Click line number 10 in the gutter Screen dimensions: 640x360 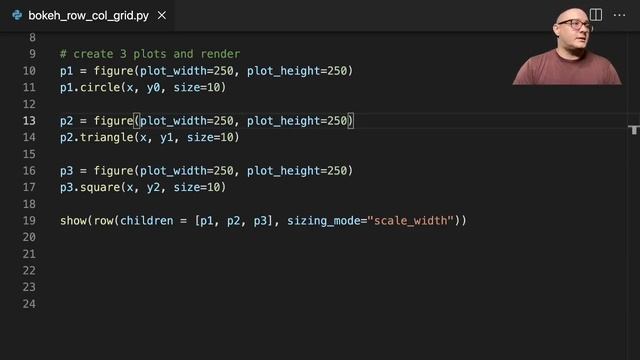[x=29, y=71]
